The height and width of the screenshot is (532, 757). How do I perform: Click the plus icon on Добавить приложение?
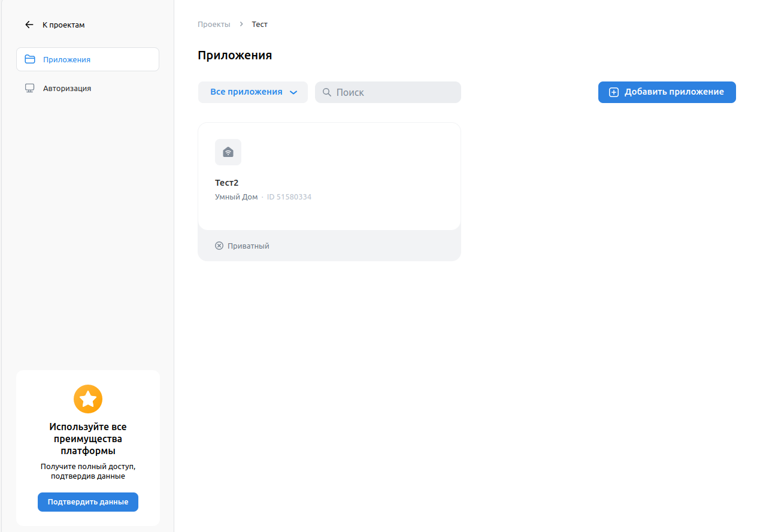click(614, 92)
